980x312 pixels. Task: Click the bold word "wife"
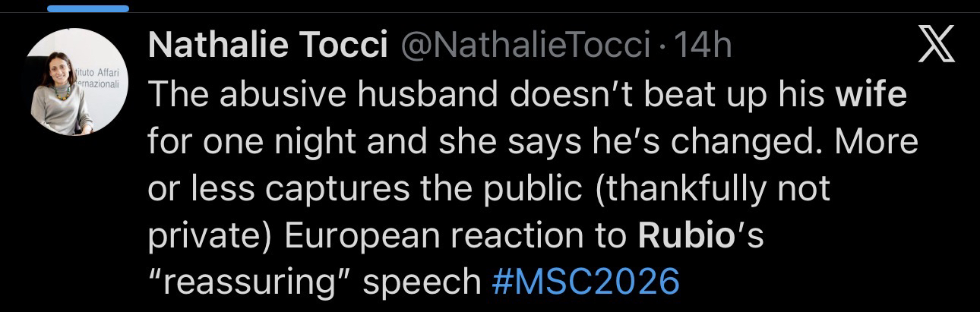871,96
